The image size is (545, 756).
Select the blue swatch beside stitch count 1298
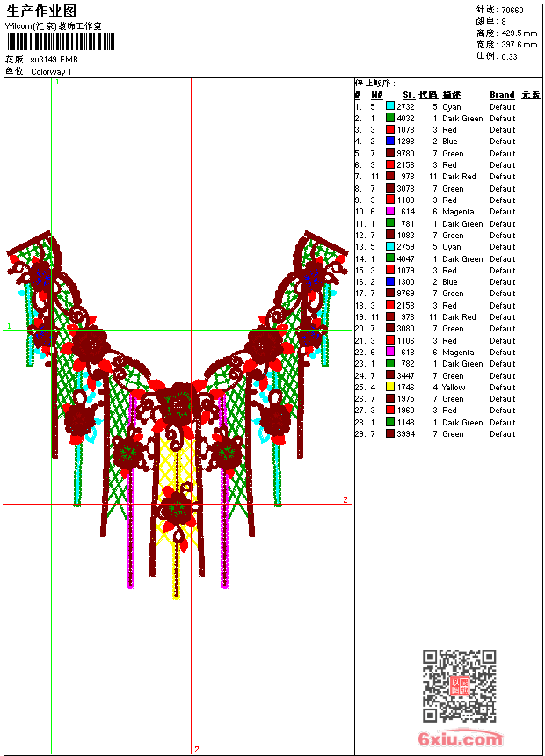click(390, 141)
